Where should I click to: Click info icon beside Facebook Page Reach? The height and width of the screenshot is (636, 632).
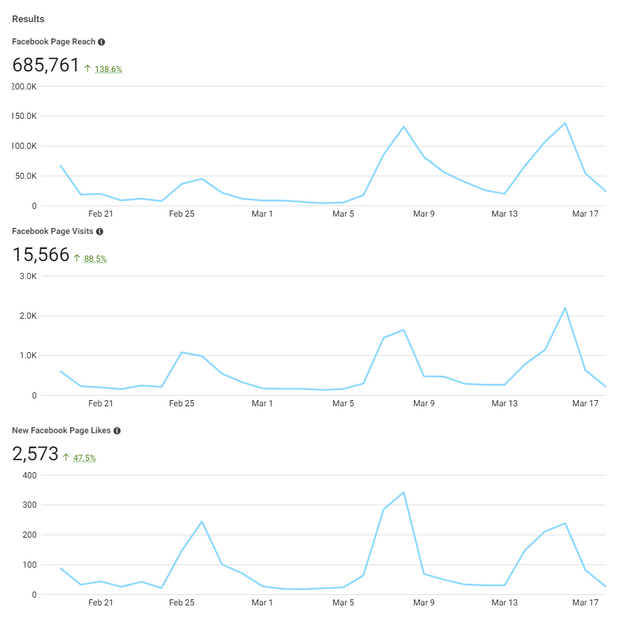[102, 42]
